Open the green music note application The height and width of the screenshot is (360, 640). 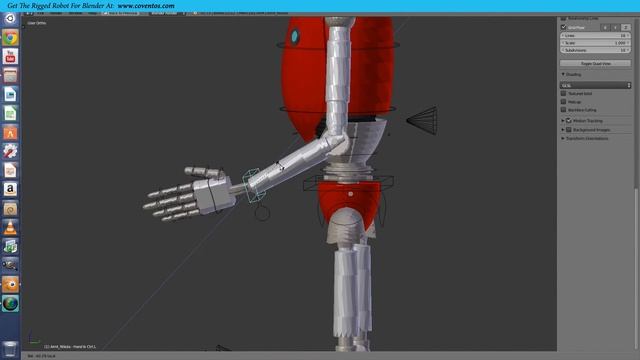click(x=10, y=246)
